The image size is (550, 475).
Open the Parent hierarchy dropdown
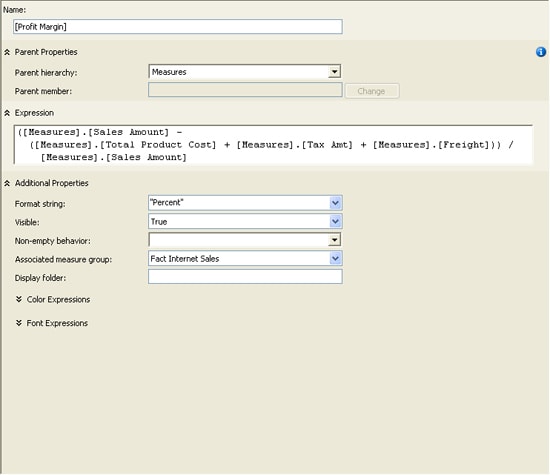point(334,72)
